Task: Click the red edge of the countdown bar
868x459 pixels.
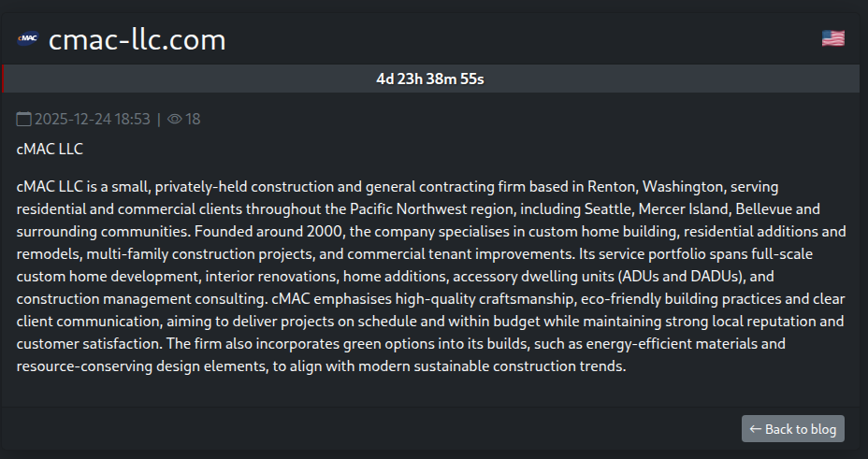Action: pos(3,79)
